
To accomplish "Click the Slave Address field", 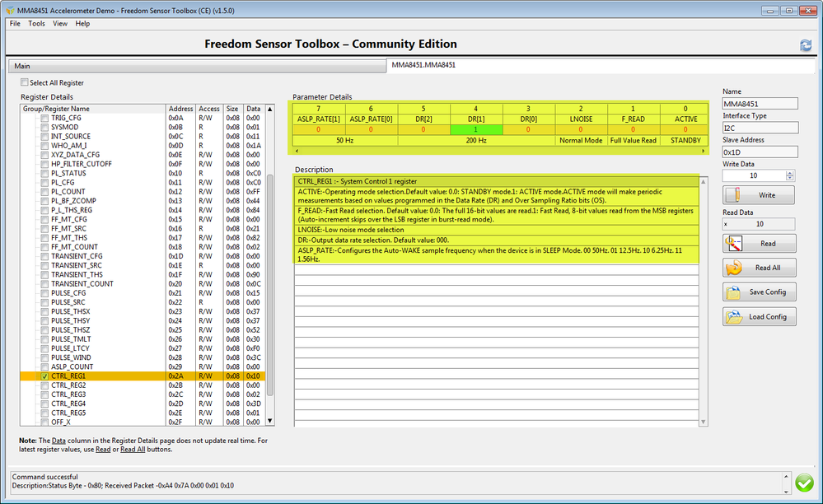I will (760, 152).
